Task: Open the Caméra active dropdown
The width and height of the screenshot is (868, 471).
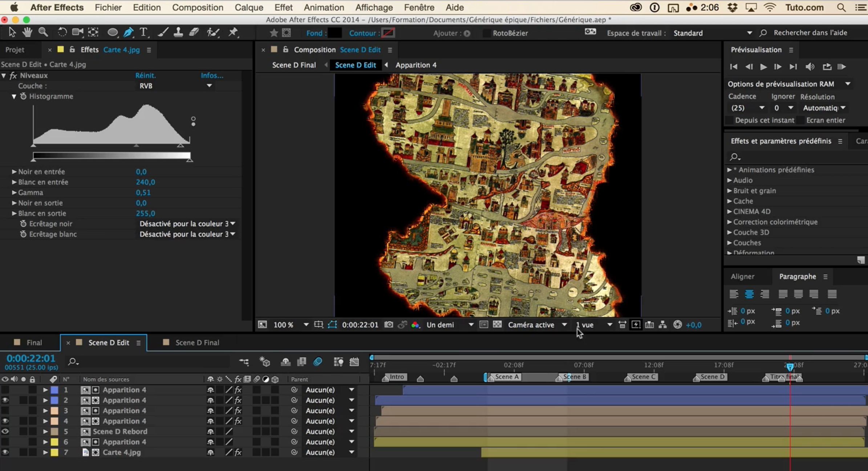Action: click(x=538, y=325)
